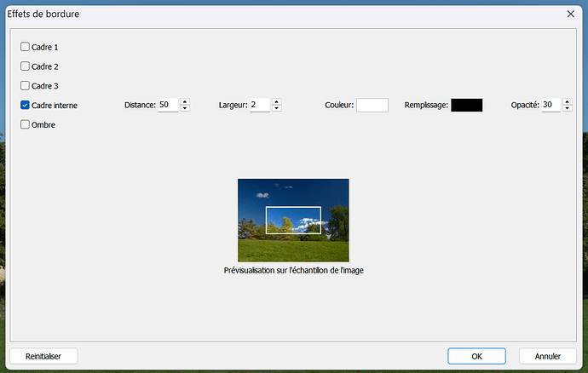Enable the Cadre 2 checkbox
588x373 pixels.
[x=25, y=66]
